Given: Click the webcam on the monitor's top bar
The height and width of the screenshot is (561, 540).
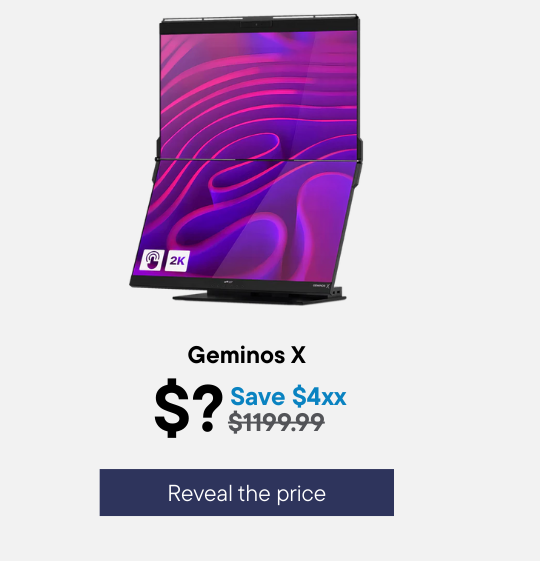Looking at the screenshot, I should 256,24.
